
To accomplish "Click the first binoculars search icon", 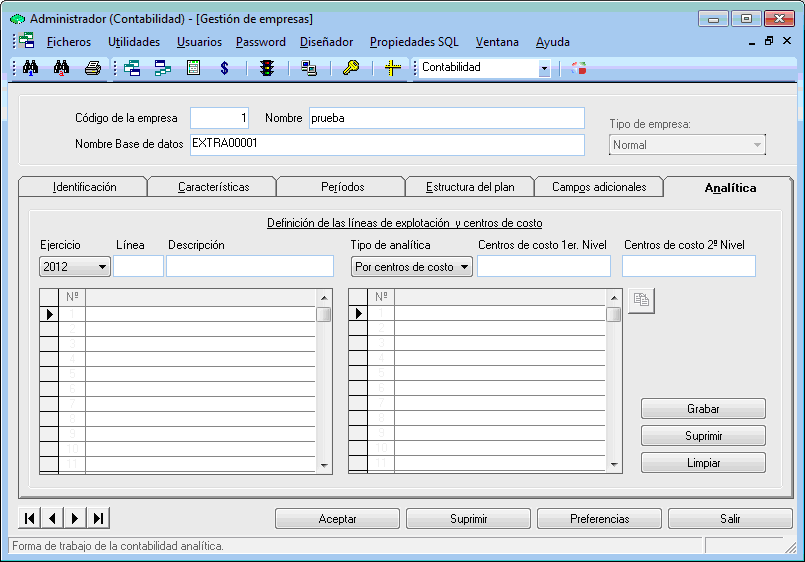I will 30,68.
